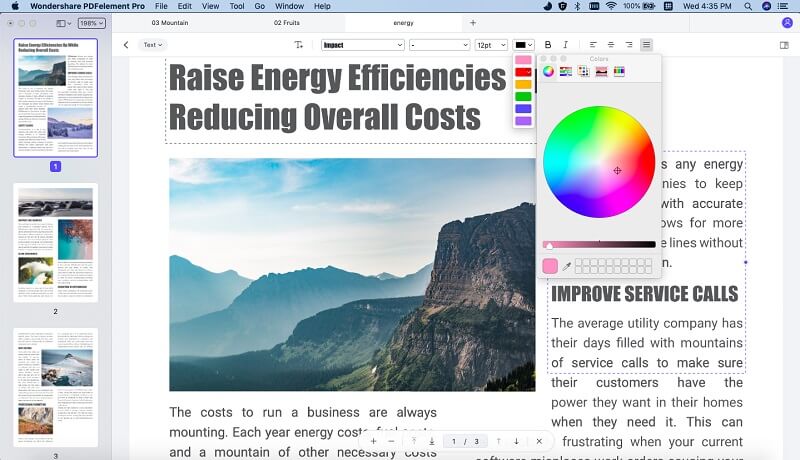The image size is (800, 460).
Task: Toggle italic formatting
Action: pos(565,45)
